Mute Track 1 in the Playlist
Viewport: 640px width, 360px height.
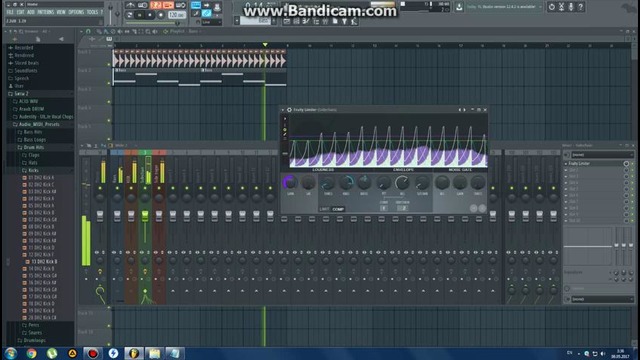click(x=109, y=64)
